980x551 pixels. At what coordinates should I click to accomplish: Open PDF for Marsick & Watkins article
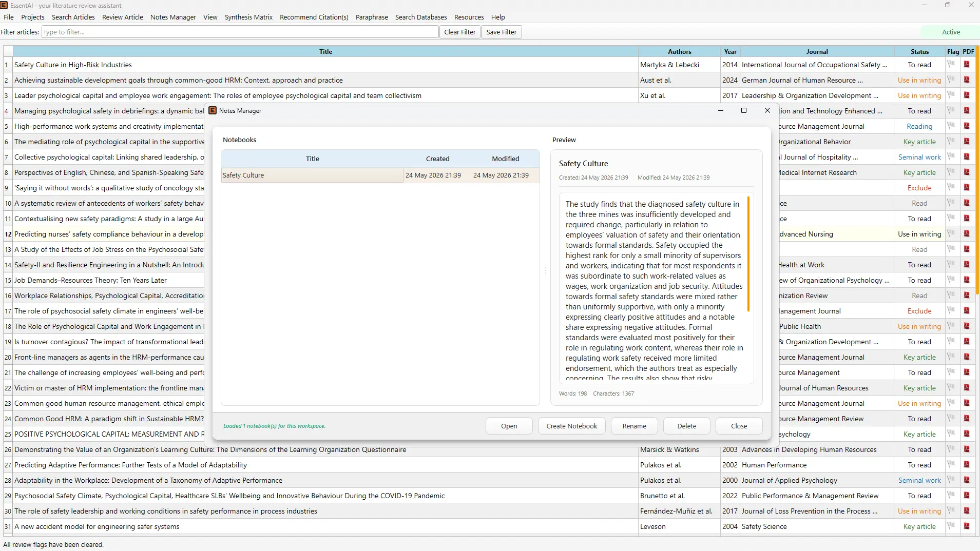(x=967, y=449)
